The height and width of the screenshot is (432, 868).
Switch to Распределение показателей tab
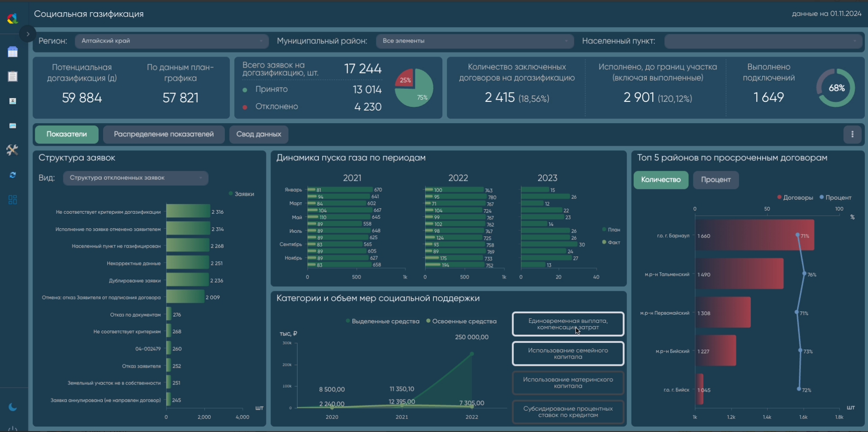164,134
